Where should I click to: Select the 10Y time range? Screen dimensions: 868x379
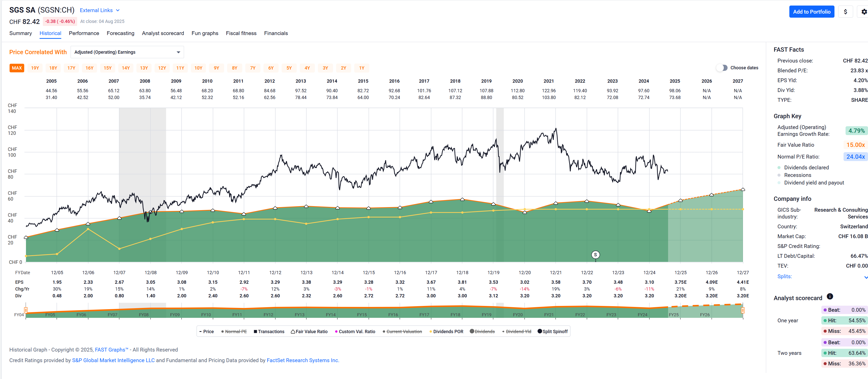tap(198, 68)
